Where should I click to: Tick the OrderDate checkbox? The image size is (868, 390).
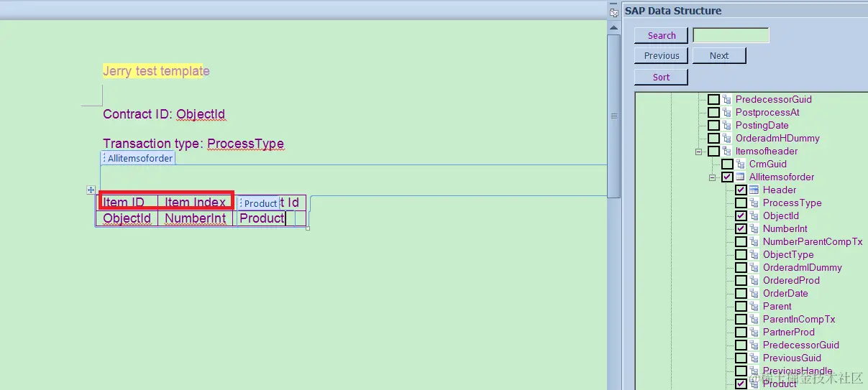741,293
